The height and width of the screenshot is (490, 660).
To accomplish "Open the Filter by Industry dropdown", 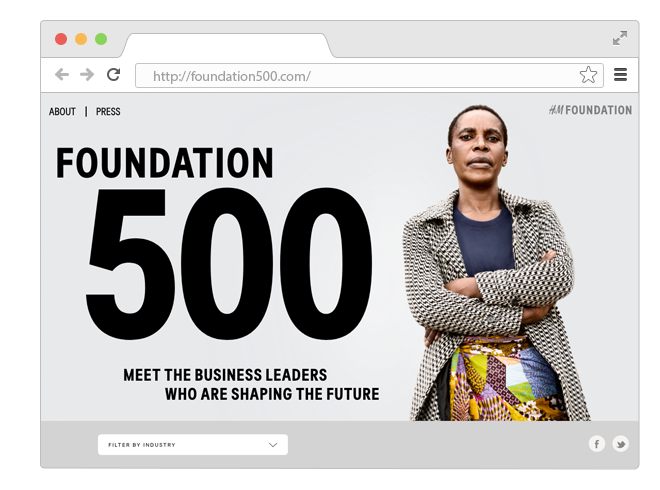I will pos(193,445).
